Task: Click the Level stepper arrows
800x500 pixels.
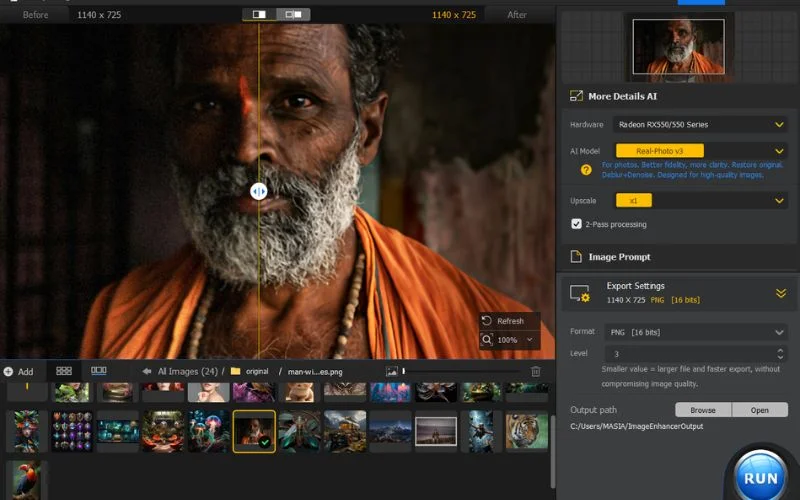Action: click(780, 354)
